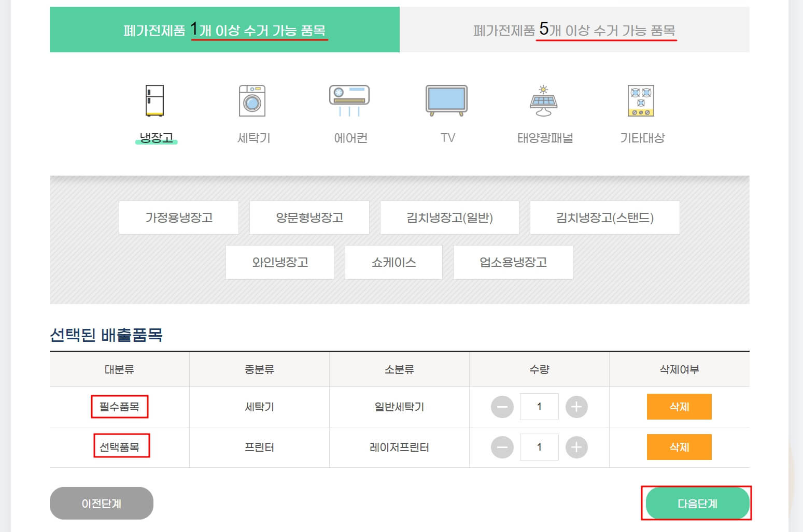This screenshot has width=803, height=532.
Task: Choose the 양문형냉장고 subtype option
Action: [x=309, y=218]
